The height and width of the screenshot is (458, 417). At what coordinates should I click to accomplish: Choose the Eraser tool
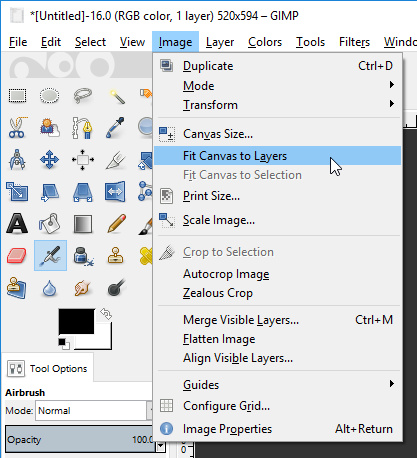[17, 256]
